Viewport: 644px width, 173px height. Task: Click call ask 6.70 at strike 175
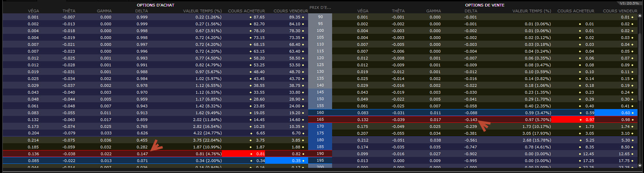[x=296, y=133]
